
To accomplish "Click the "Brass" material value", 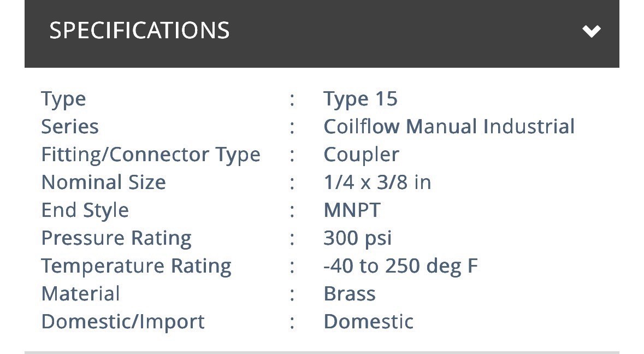I will 350,294.
